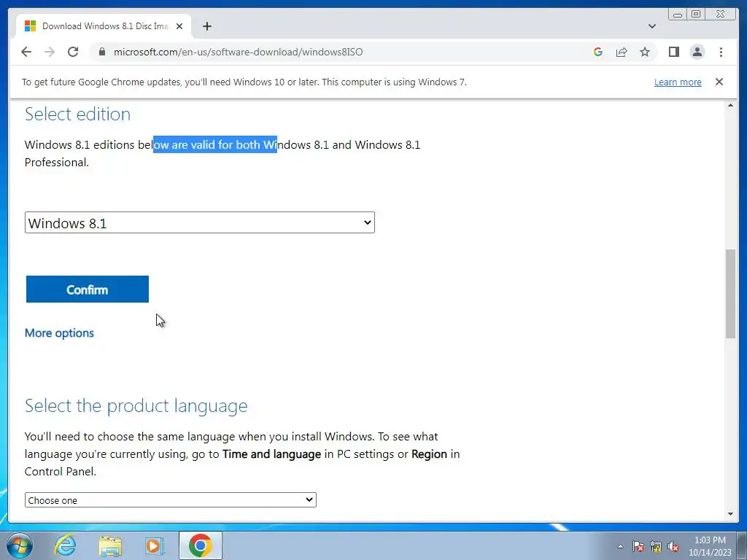Click the address bar URL
Image resolution: width=747 pixels, height=560 pixels.
pos(239,52)
